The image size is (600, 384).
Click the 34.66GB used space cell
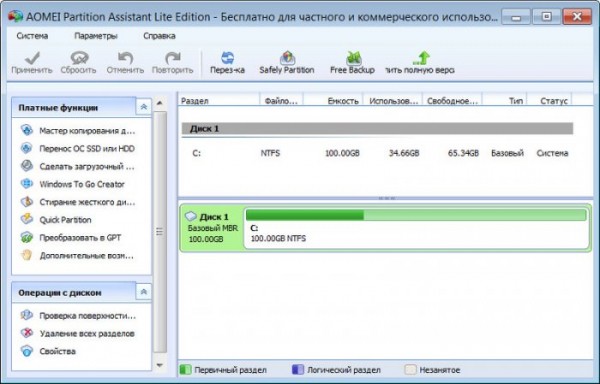click(x=404, y=153)
